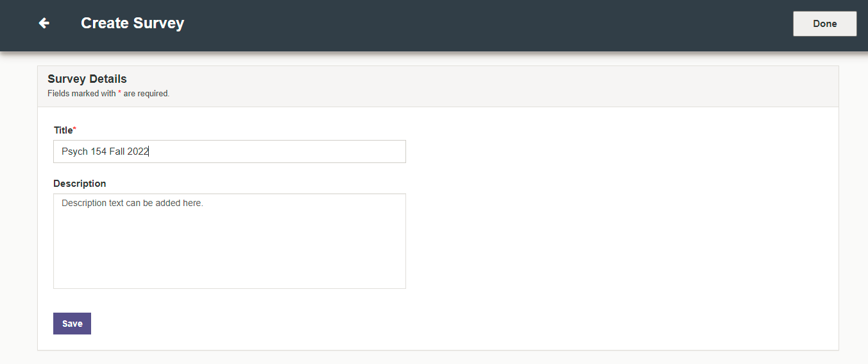Click the Title field label
Screen dimensions: 868x364
coord(63,130)
